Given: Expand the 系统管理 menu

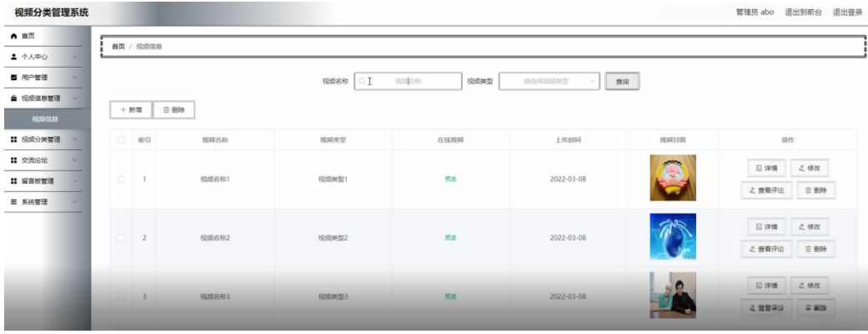Looking at the screenshot, I should click(x=43, y=202).
